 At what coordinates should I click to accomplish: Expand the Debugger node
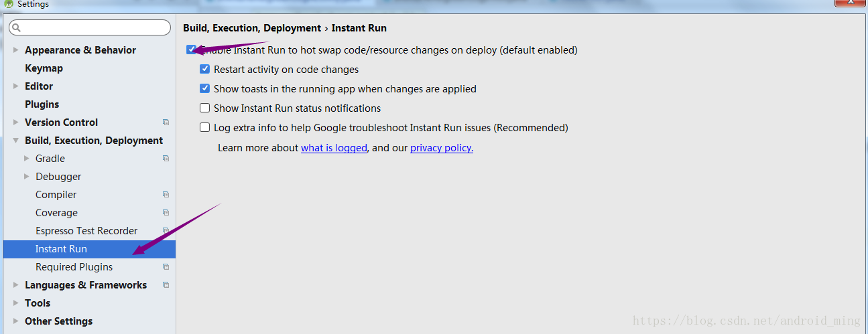27,177
